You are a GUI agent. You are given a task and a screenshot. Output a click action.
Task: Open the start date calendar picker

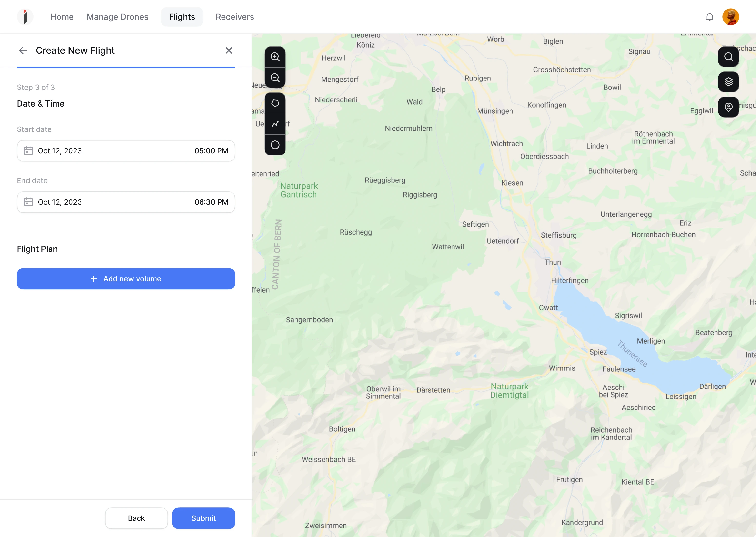click(x=29, y=150)
